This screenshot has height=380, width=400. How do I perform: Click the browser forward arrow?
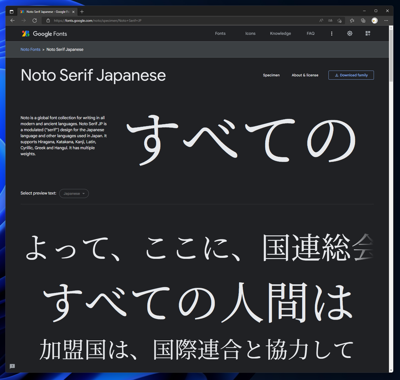(x=23, y=21)
